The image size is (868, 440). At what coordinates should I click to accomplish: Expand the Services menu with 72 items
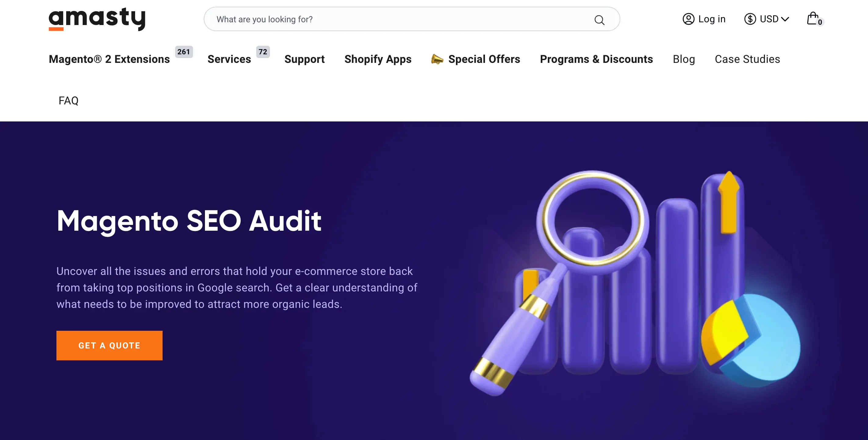[x=229, y=59]
